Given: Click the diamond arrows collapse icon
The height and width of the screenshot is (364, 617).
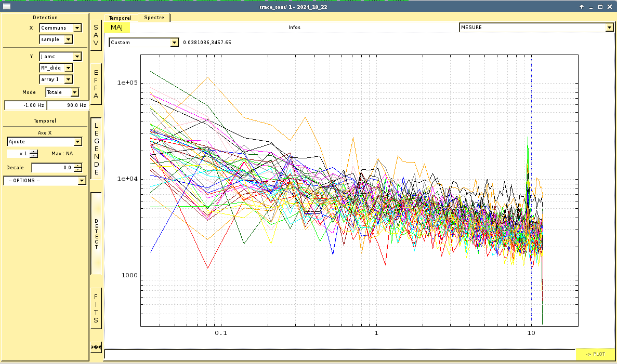Looking at the screenshot, I should (x=96, y=346).
